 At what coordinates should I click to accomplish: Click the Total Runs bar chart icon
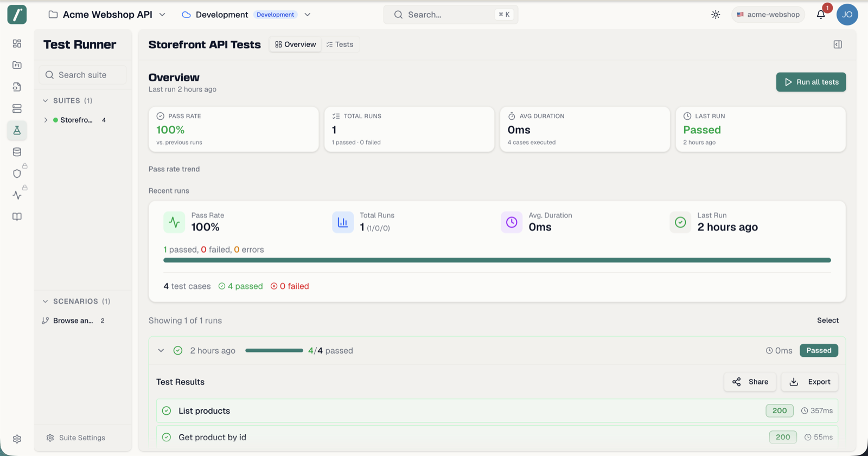point(343,222)
